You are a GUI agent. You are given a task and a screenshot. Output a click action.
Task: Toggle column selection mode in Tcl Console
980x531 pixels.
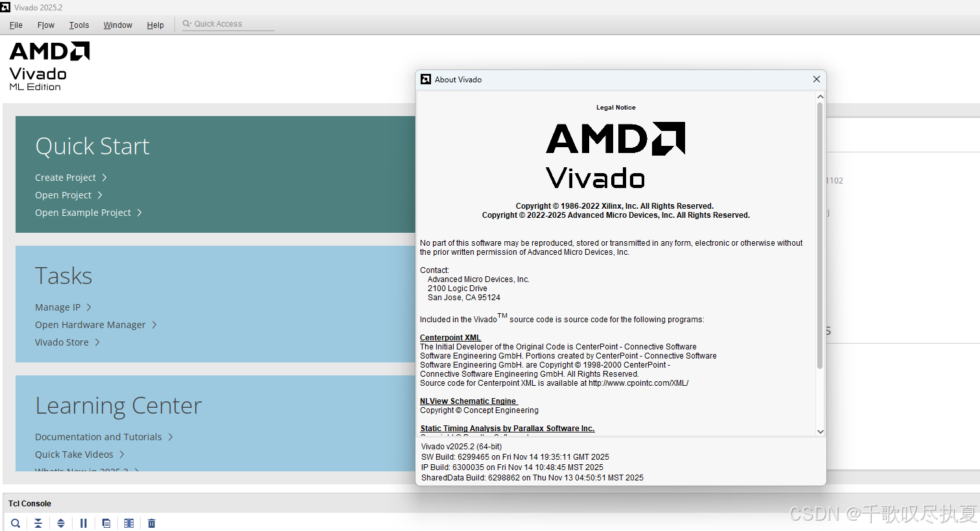click(129, 523)
